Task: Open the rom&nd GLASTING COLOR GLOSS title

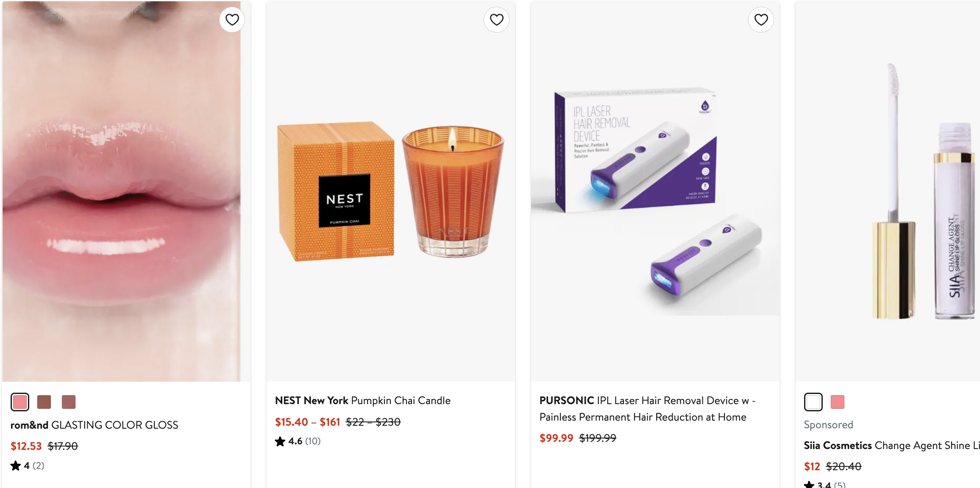Action: click(x=94, y=425)
